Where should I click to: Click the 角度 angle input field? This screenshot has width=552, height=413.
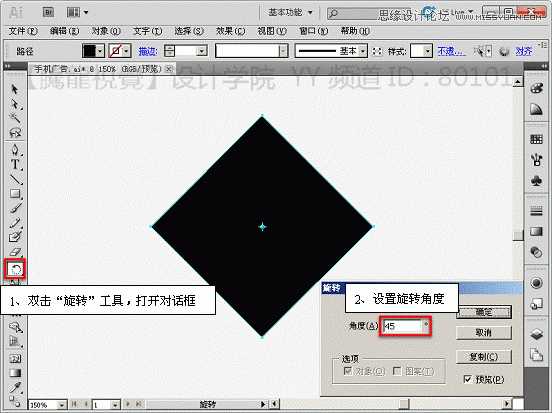(402, 326)
